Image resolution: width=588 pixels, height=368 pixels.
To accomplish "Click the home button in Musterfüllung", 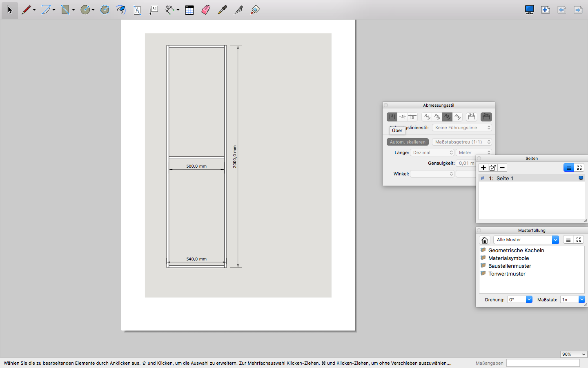I will pyautogui.click(x=485, y=240).
